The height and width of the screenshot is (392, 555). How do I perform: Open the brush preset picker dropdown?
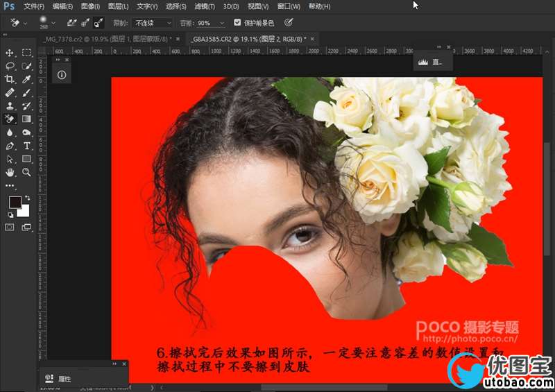[53, 24]
